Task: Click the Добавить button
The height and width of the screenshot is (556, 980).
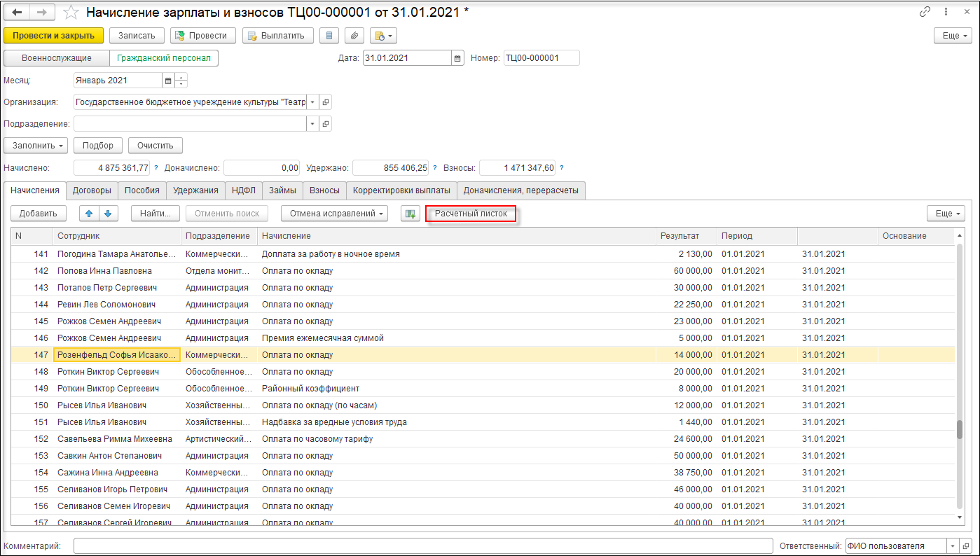Action: pyautogui.click(x=39, y=214)
